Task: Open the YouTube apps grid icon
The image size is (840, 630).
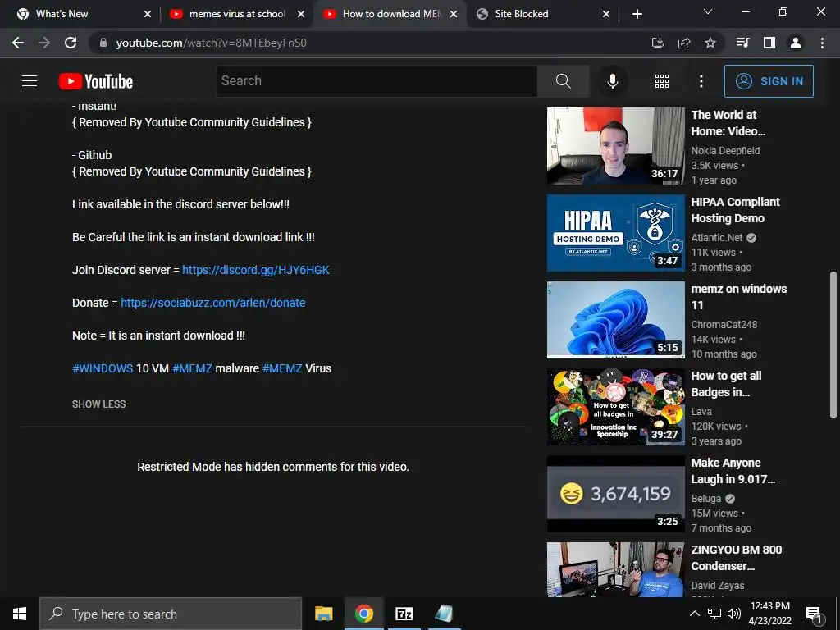Action: (662, 81)
